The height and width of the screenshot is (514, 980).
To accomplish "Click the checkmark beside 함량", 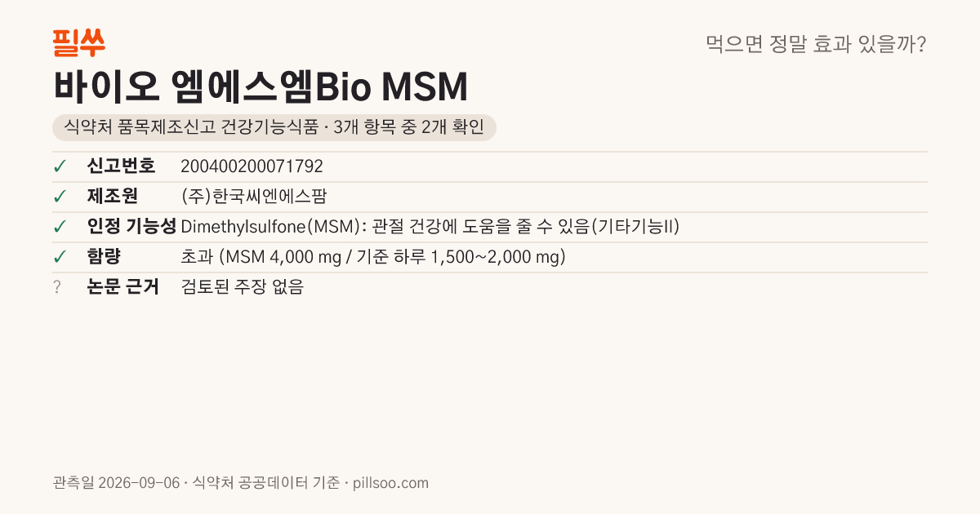I will pyautogui.click(x=60, y=257).
